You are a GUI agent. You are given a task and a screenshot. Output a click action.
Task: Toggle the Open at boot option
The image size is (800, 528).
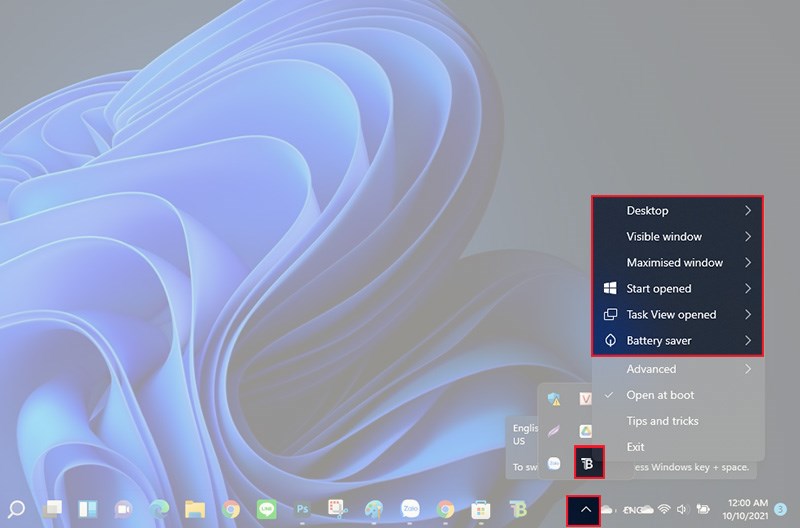point(677,395)
